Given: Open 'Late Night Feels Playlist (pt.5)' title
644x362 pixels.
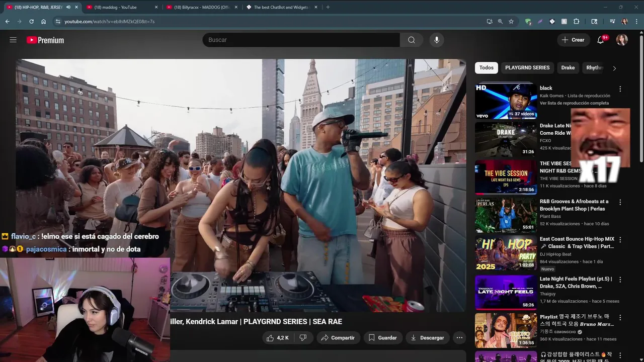Looking at the screenshot, I should [x=576, y=282].
